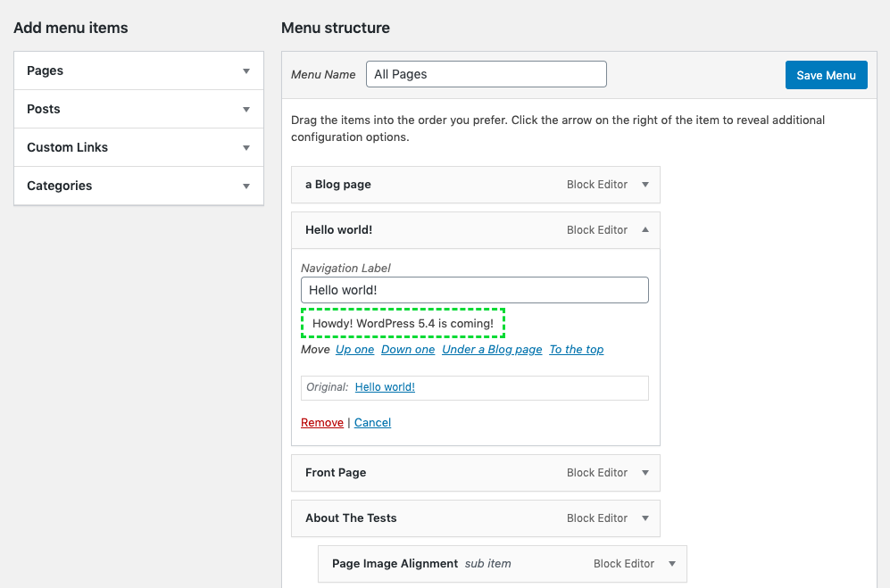Expand the Front Page item arrow

click(x=645, y=473)
